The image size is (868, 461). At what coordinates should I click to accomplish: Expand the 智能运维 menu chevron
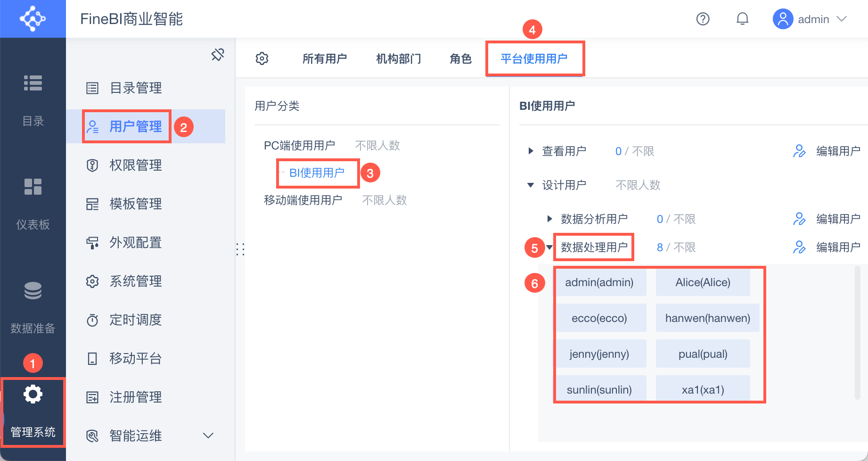tap(208, 436)
